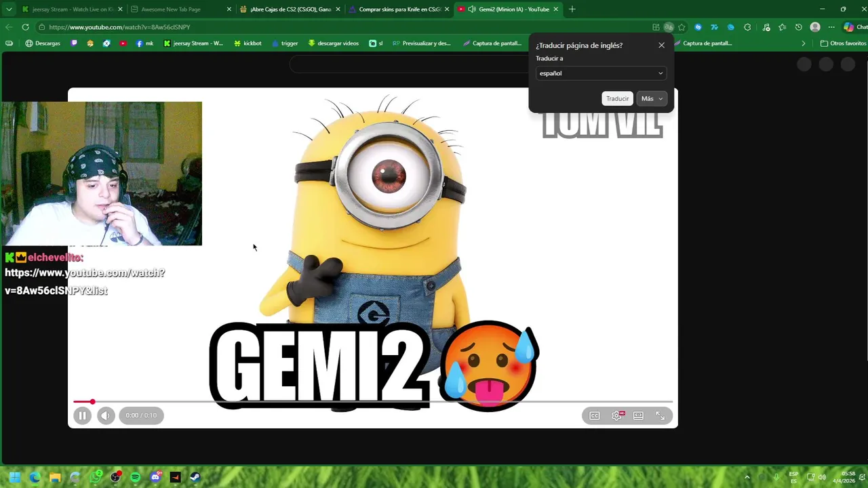Open Microsoft Edge from the taskbar

(35, 477)
